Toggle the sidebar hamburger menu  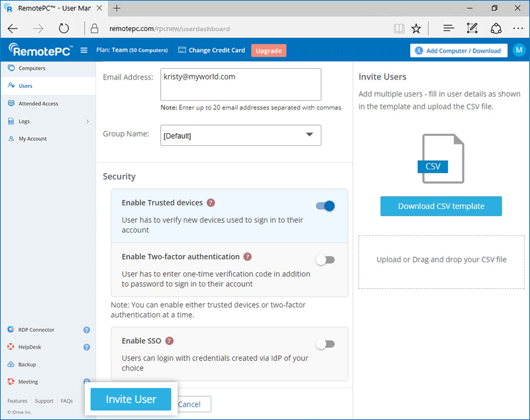coord(84,50)
